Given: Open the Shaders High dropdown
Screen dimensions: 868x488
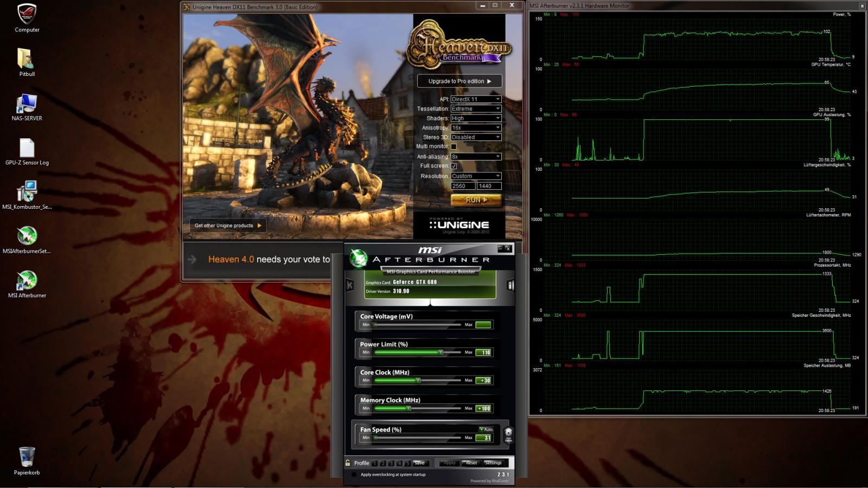Looking at the screenshot, I should pos(476,118).
